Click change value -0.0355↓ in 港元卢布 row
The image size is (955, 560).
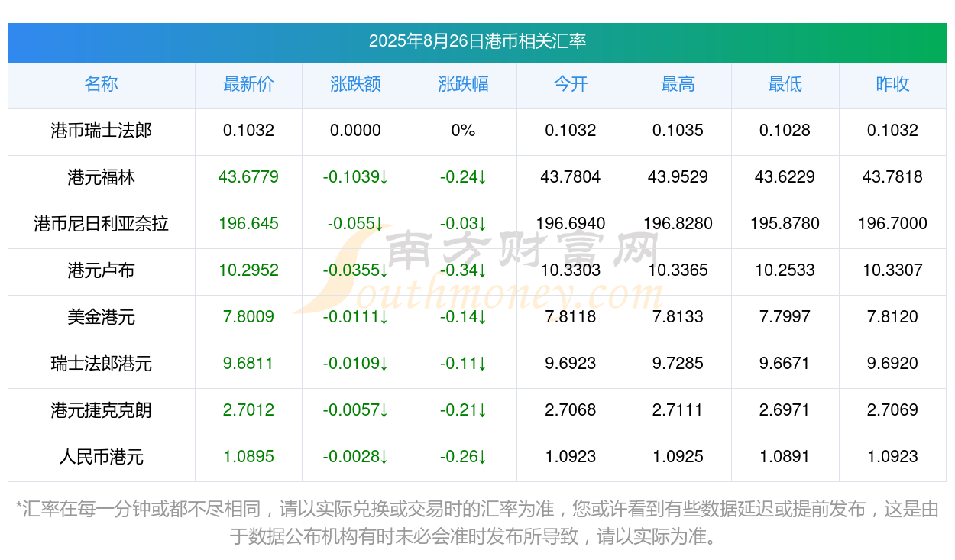coord(355,270)
